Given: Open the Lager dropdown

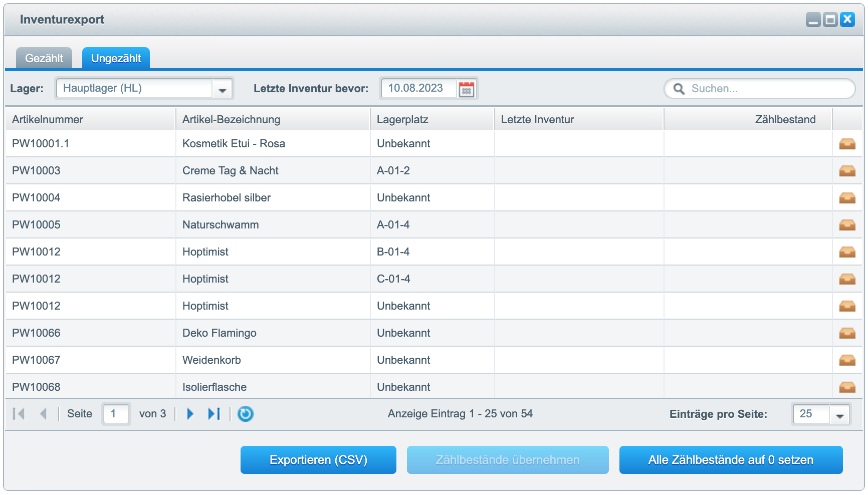Looking at the screenshot, I should coord(223,89).
